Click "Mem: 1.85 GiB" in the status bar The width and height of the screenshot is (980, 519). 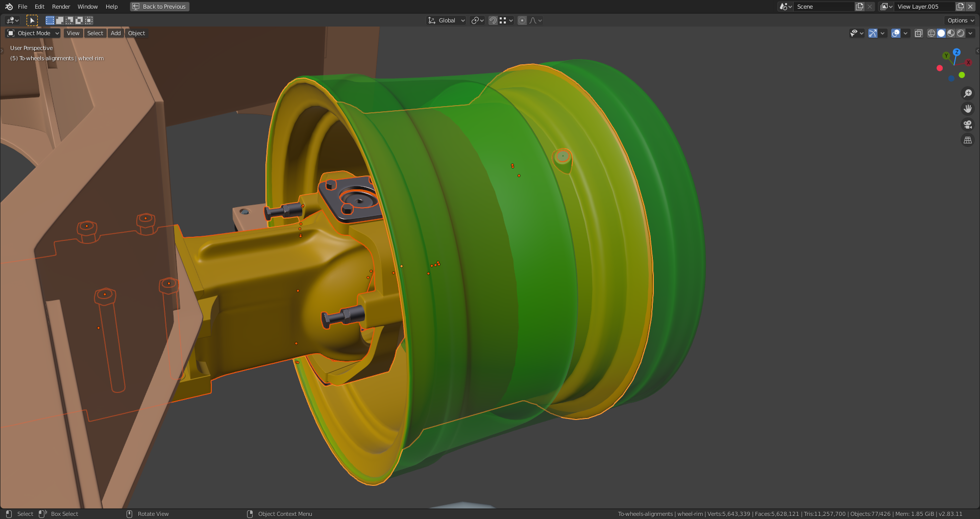(915, 514)
